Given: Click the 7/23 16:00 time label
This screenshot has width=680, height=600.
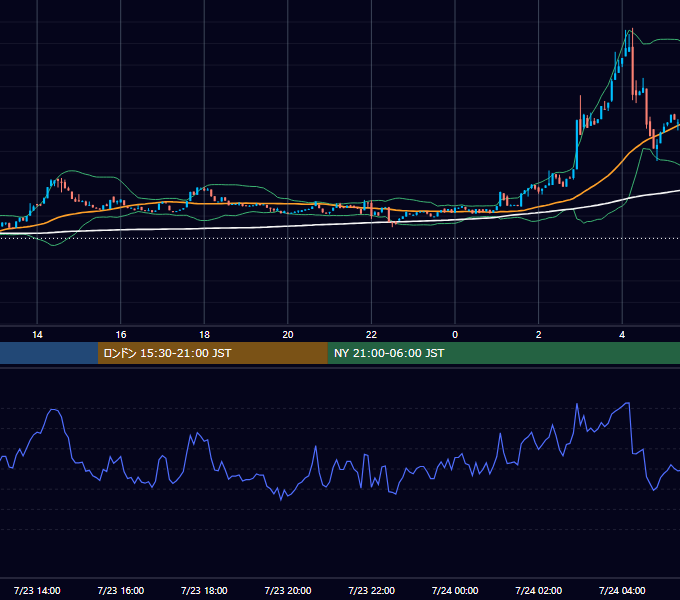Looking at the screenshot, I should (x=121, y=590).
